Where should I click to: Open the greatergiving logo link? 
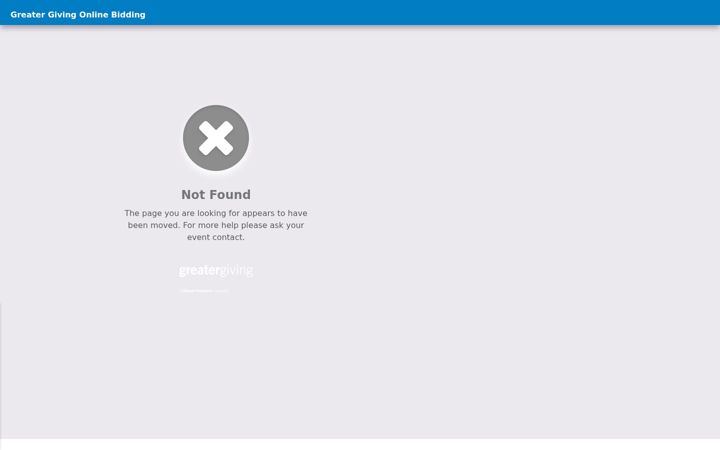coord(216,270)
